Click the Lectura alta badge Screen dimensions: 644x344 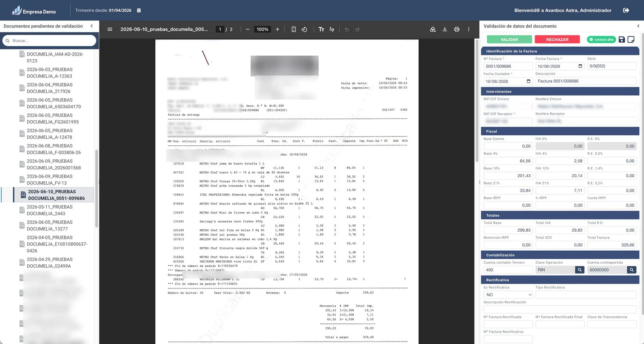tap(601, 39)
